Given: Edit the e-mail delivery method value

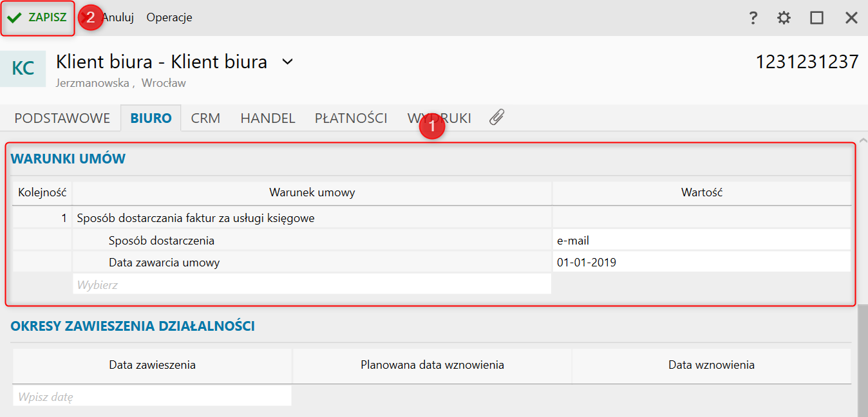Looking at the screenshot, I should (701, 241).
